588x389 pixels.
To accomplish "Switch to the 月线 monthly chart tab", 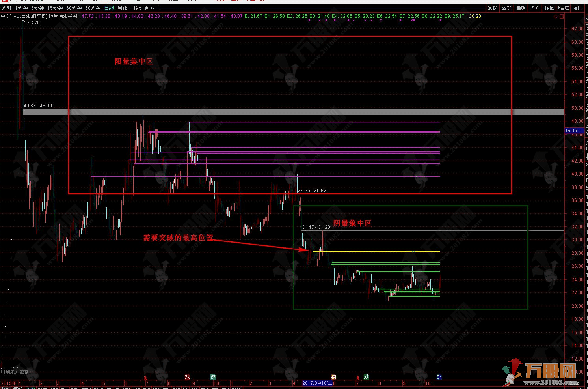I will pyautogui.click(x=136, y=8).
